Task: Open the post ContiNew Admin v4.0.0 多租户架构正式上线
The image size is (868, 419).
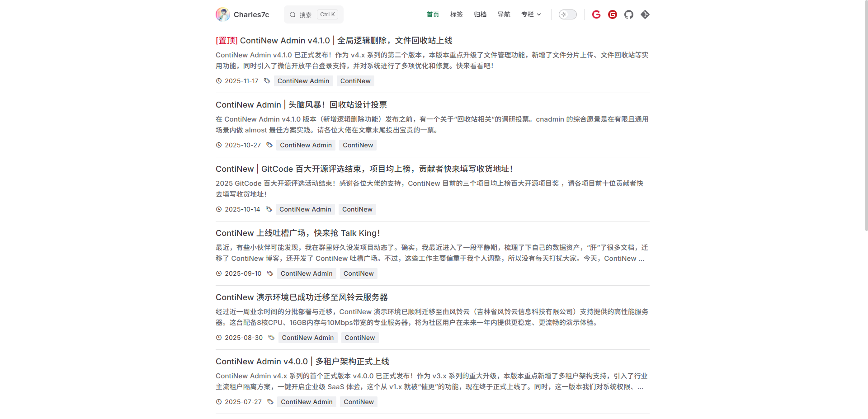Action: click(x=302, y=362)
